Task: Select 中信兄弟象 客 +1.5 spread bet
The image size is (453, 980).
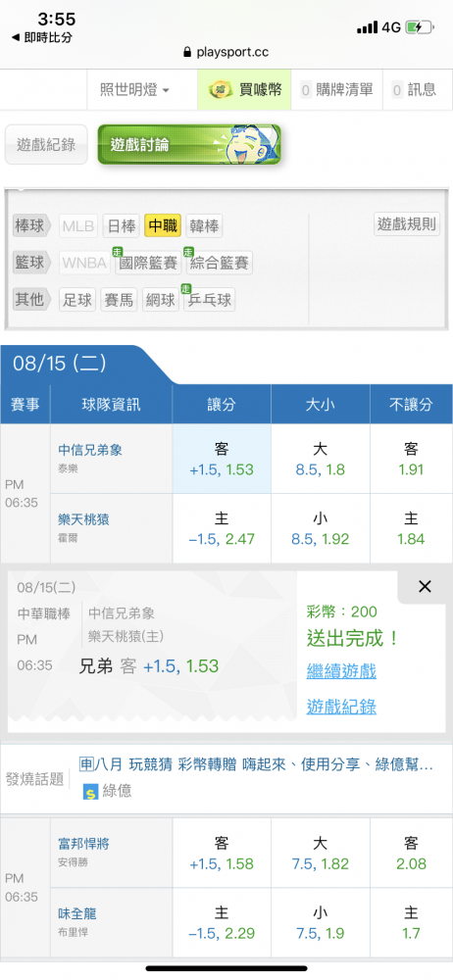Action: click(x=222, y=460)
